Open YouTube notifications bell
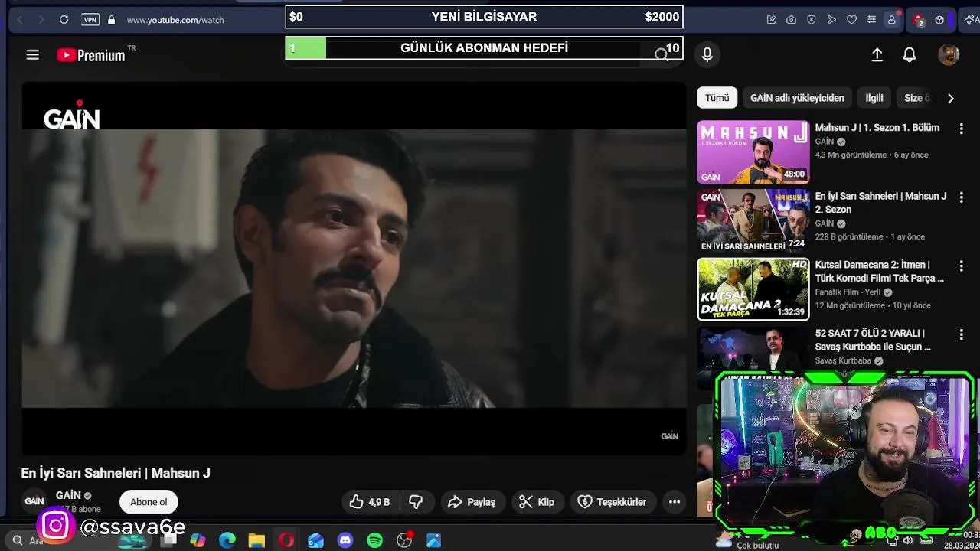The height and width of the screenshot is (551, 980). click(x=910, y=54)
